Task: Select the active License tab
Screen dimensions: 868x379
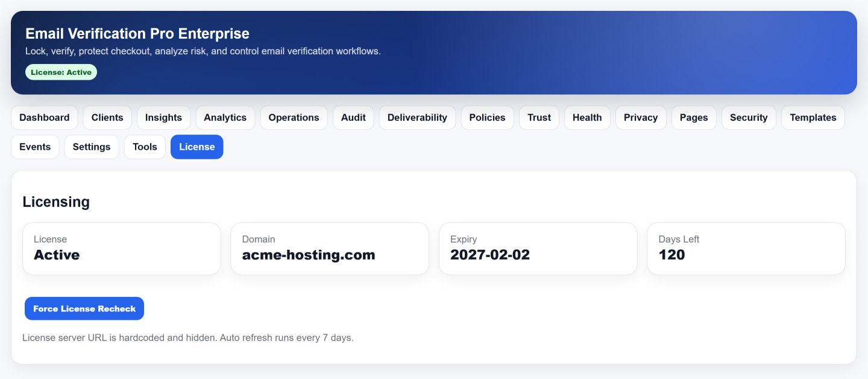Action: pyautogui.click(x=197, y=147)
